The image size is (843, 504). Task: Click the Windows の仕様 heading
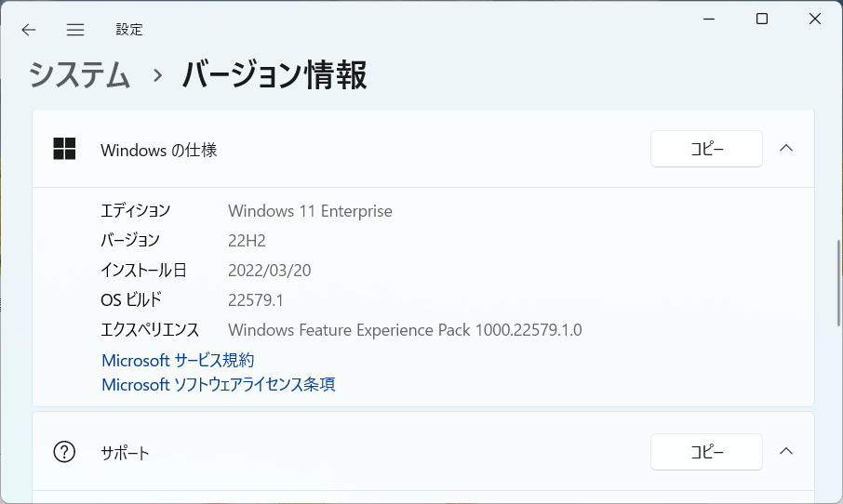(158, 150)
